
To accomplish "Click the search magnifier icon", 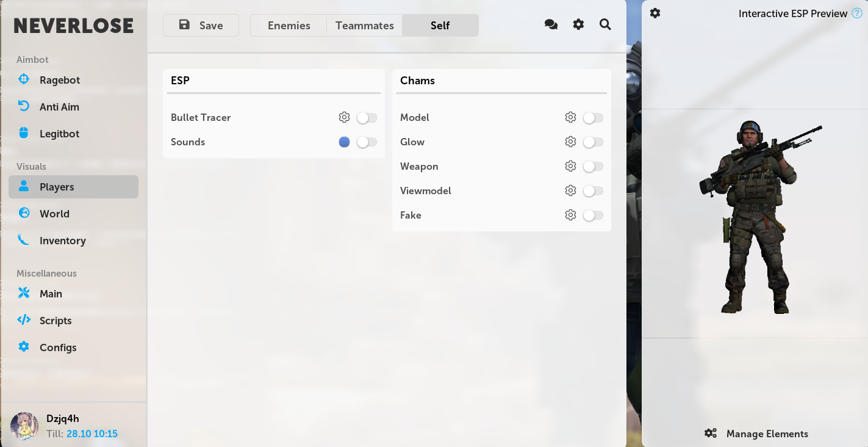I will (x=605, y=24).
